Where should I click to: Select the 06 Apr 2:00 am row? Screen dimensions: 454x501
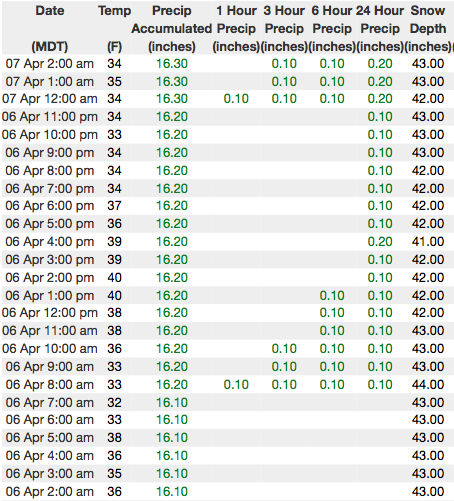point(227,491)
